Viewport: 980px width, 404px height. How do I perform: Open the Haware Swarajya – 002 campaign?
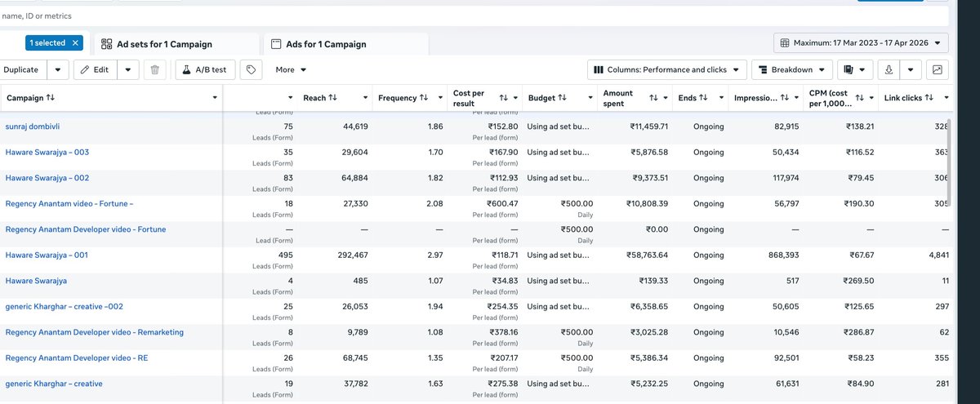point(47,178)
